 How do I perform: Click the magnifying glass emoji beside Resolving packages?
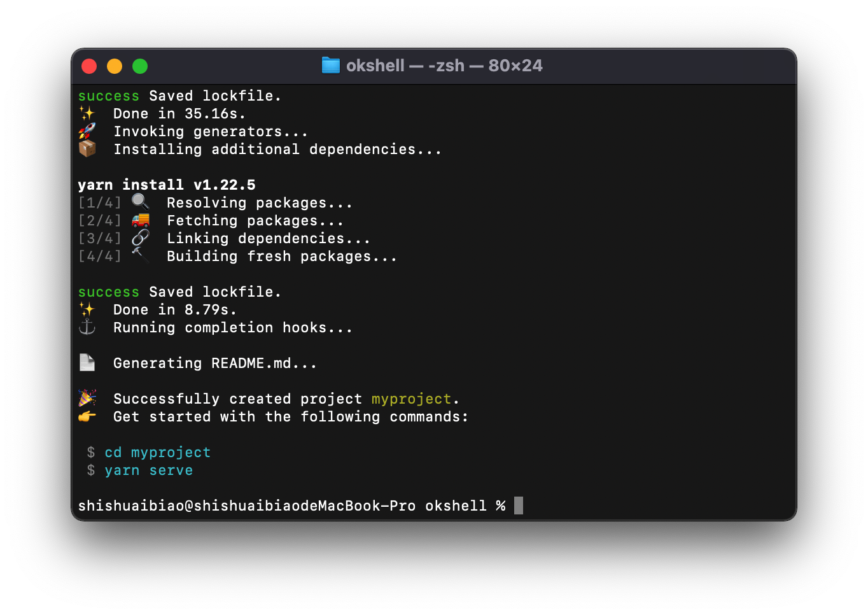coord(140,202)
